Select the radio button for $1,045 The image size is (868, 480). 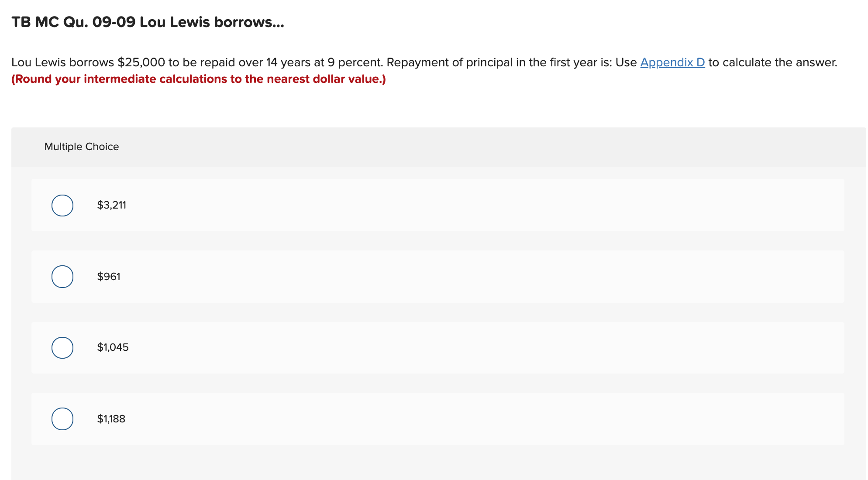[62, 347]
